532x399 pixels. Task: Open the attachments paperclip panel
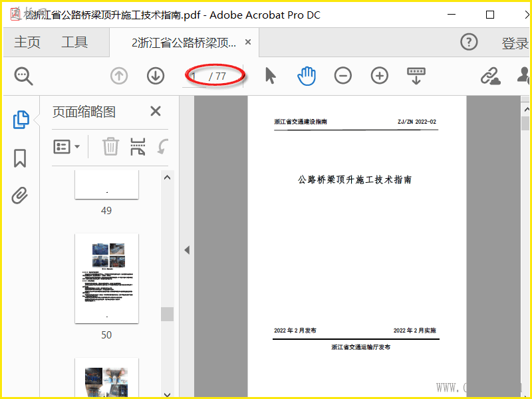click(20, 195)
